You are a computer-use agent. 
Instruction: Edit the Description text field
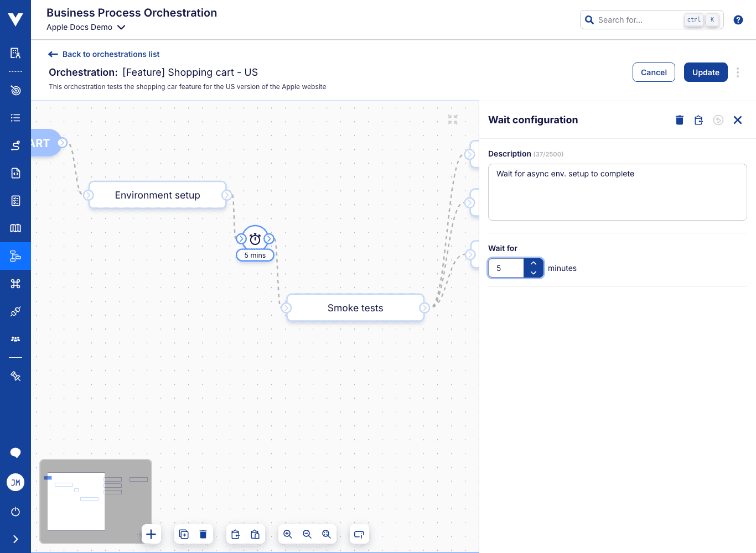pos(617,192)
